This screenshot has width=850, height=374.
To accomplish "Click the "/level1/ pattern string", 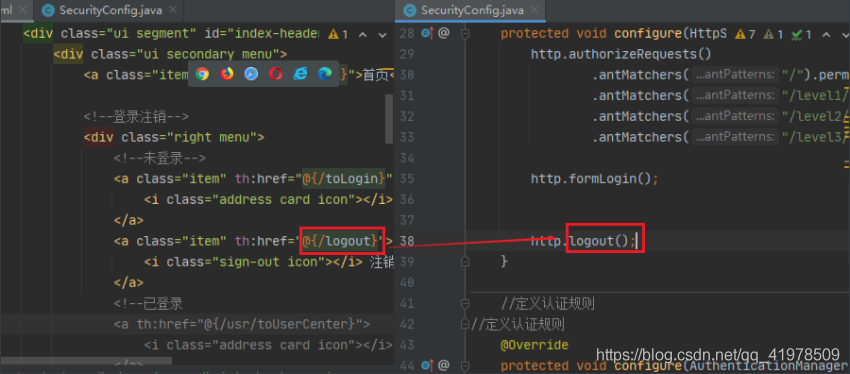I will [x=815, y=95].
